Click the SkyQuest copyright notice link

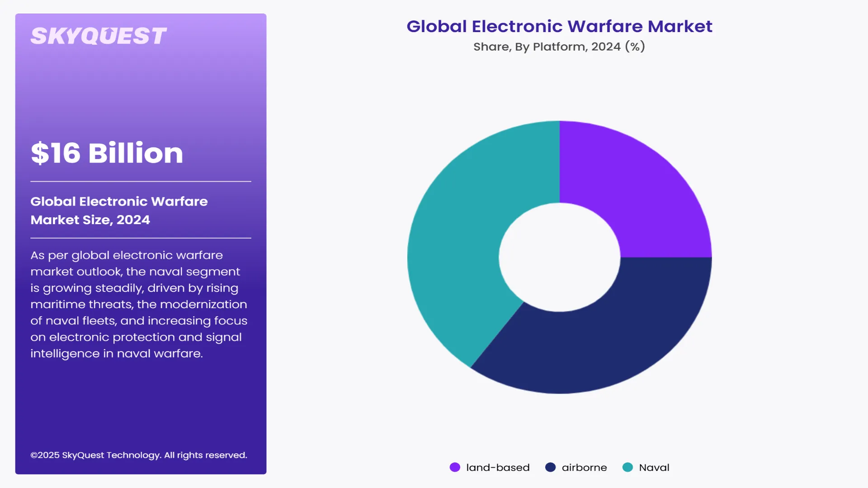pos(138,455)
